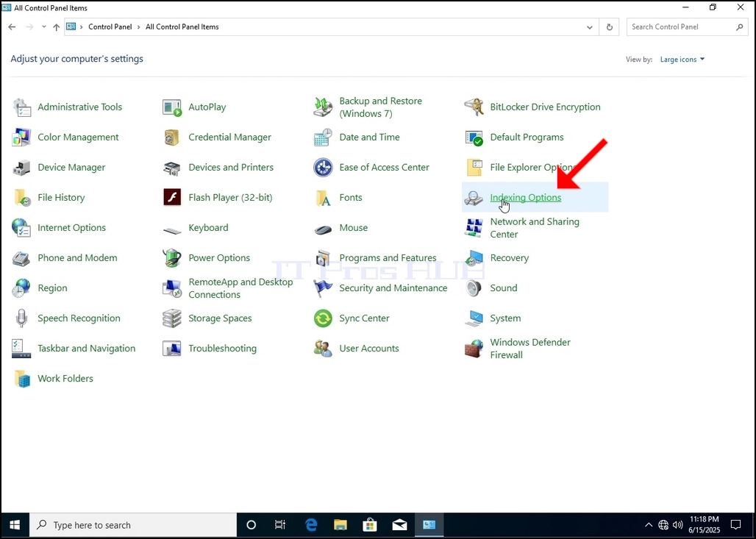Open the Sync Center icon
Screen dimensions: 756x539
point(323,318)
